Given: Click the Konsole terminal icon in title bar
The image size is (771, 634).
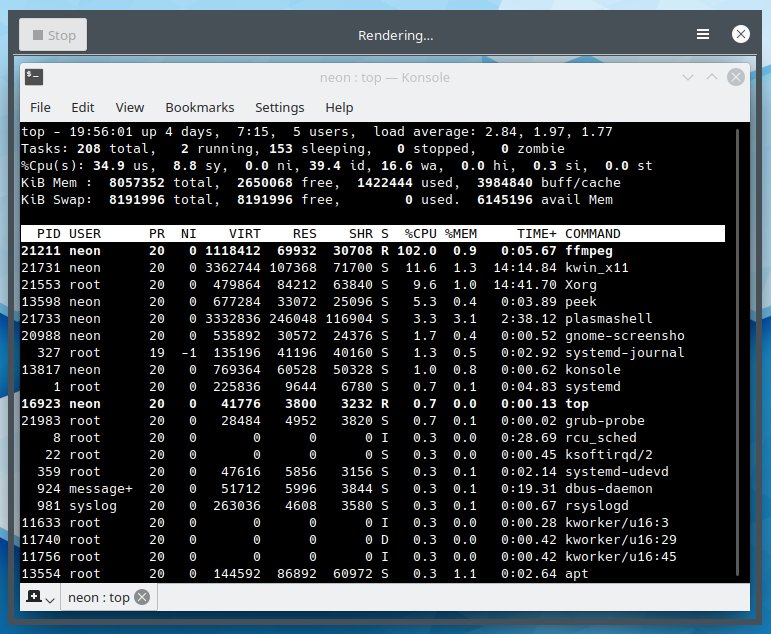Looking at the screenshot, I should [x=34, y=77].
